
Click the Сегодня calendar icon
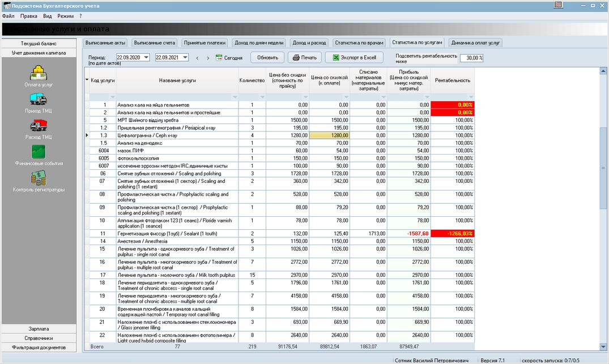219,58
